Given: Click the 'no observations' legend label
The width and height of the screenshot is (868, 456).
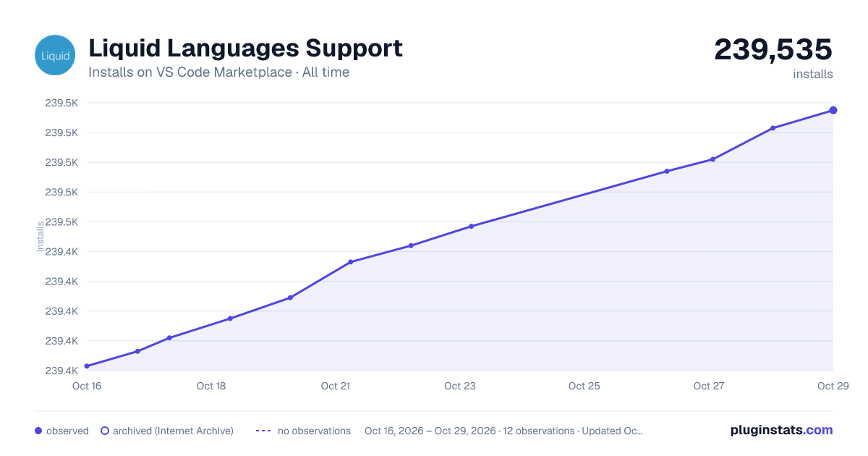Looking at the screenshot, I should pos(314,431).
